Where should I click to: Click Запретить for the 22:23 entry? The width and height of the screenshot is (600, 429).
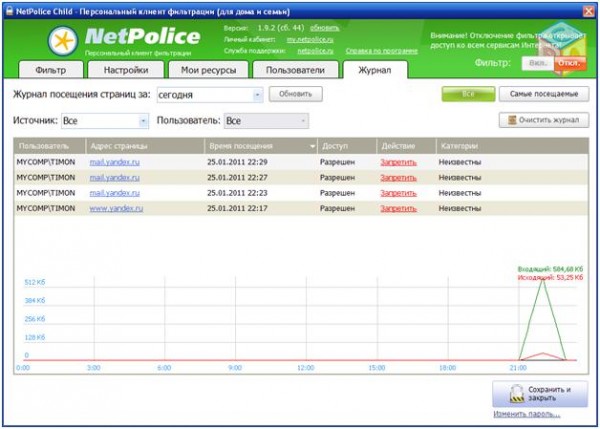click(398, 193)
